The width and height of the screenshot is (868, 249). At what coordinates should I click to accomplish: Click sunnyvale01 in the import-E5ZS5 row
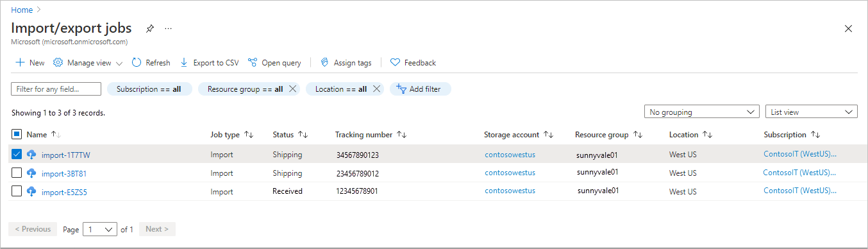(598, 191)
